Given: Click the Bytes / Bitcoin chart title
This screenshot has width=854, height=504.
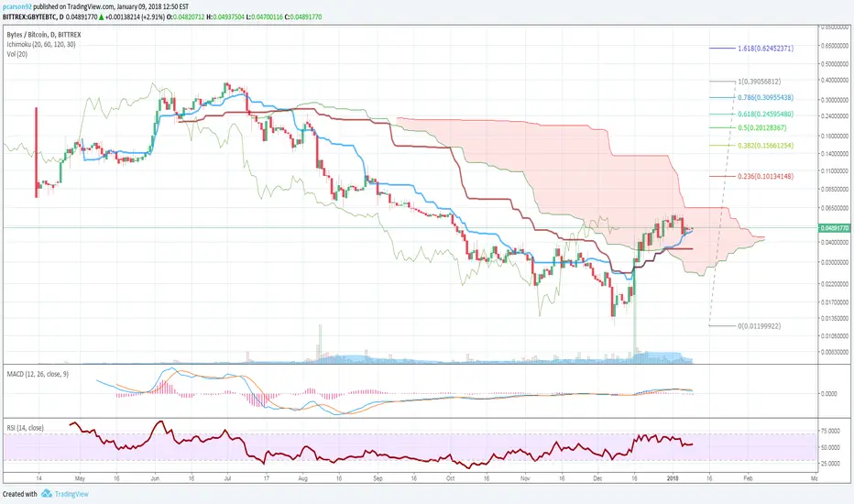Looking at the screenshot, I should click(x=44, y=35).
